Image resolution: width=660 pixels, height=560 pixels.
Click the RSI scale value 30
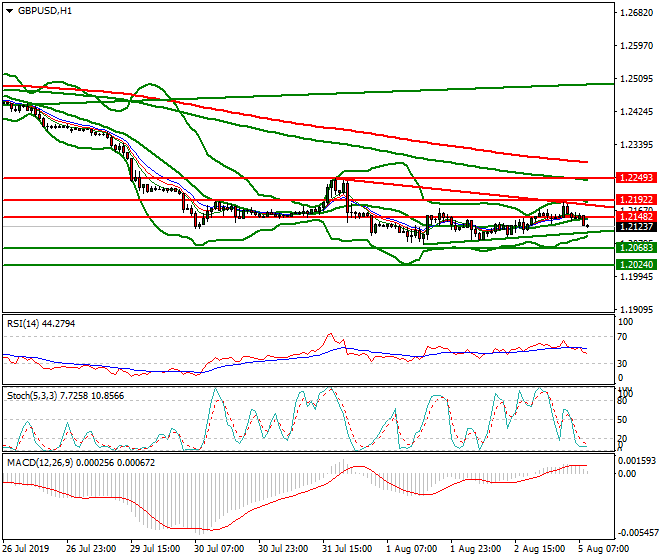(x=622, y=363)
